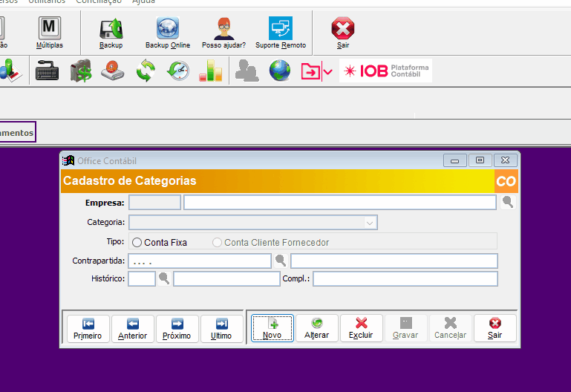Minimize the Office Contábil window
The image size is (571, 392).
tap(455, 160)
